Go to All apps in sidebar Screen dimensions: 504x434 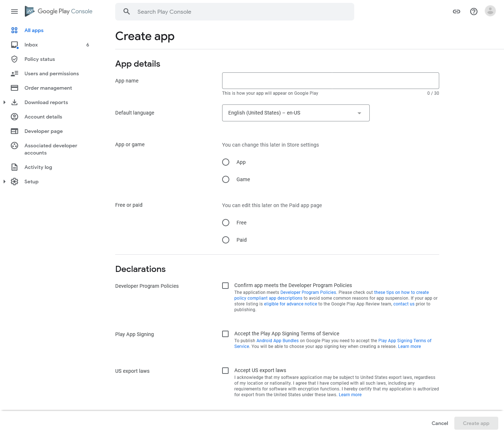pos(34,30)
